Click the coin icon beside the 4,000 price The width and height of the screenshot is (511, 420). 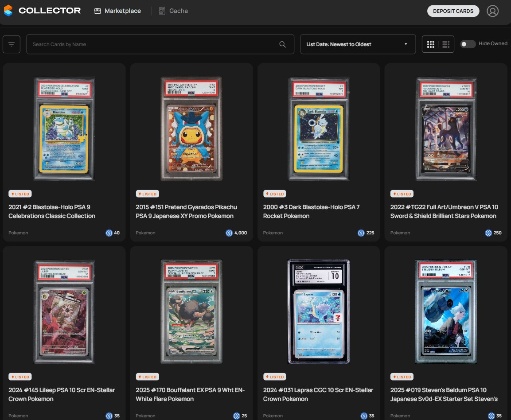click(x=229, y=233)
